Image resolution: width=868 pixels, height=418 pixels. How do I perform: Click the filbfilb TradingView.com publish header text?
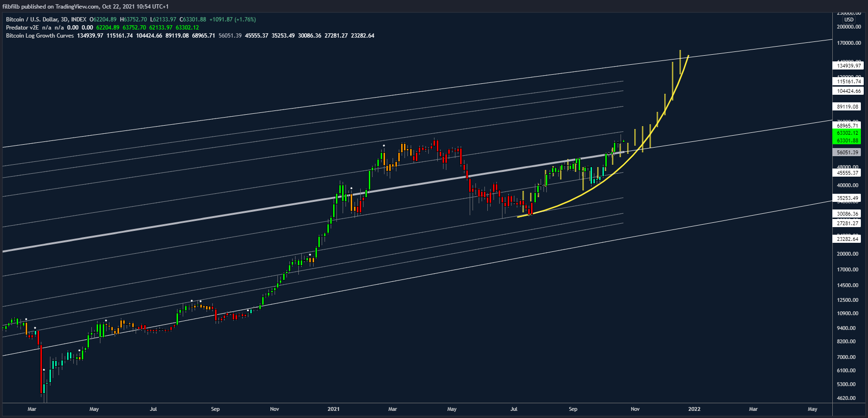pyautogui.click(x=86, y=6)
